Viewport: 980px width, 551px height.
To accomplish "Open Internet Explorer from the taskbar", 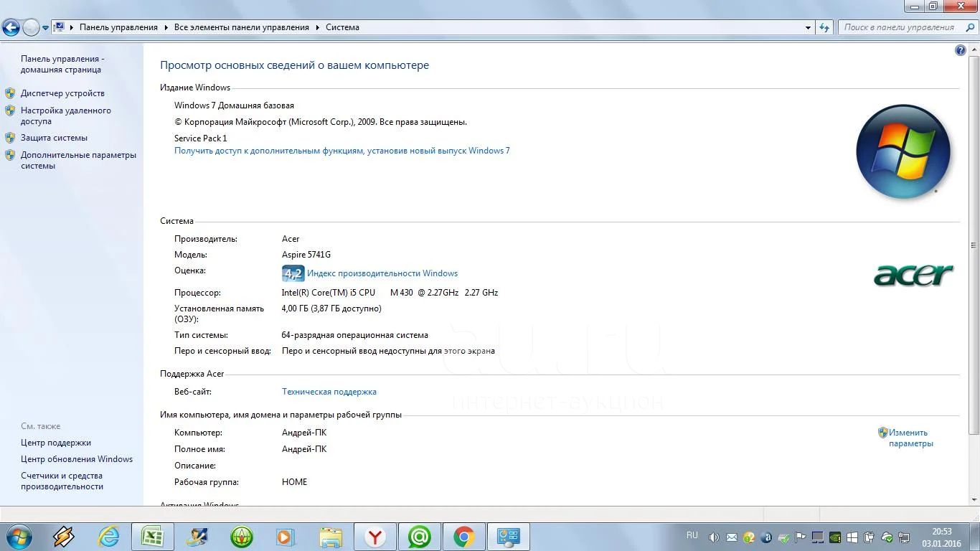I will click(108, 537).
